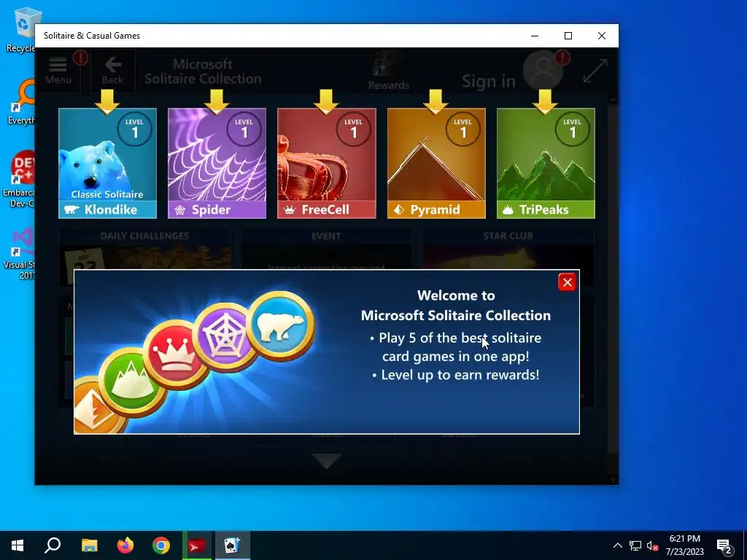
Task: Click Level 1 badge on TriPeaks tile
Action: coord(572,128)
